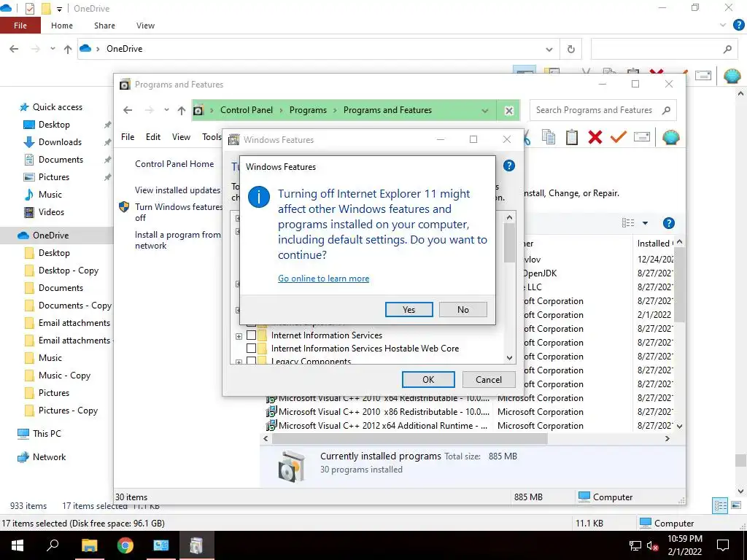Open the Edit menu in Programs and Features
Image resolution: width=747 pixels, height=560 pixels.
153,137
